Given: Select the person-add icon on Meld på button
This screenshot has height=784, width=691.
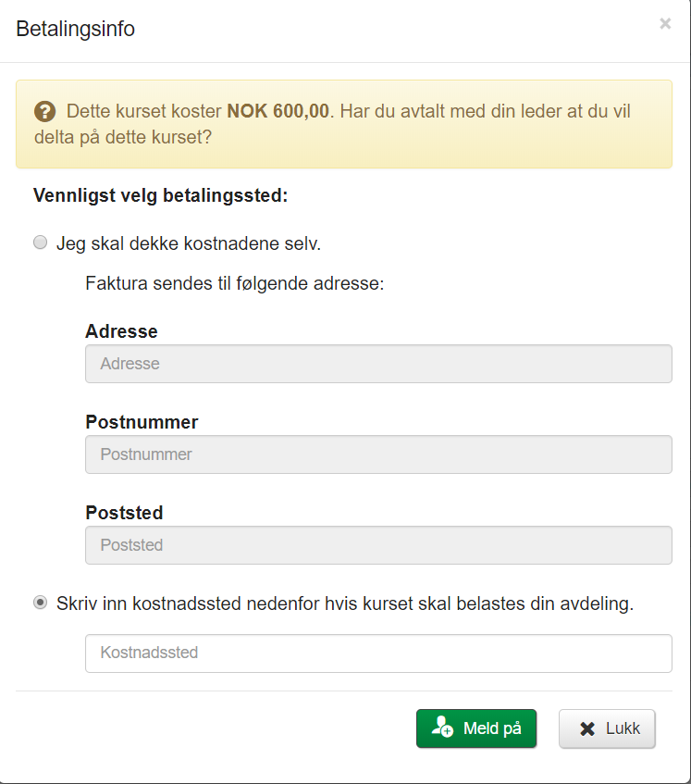Looking at the screenshot, I should [442, 728].
